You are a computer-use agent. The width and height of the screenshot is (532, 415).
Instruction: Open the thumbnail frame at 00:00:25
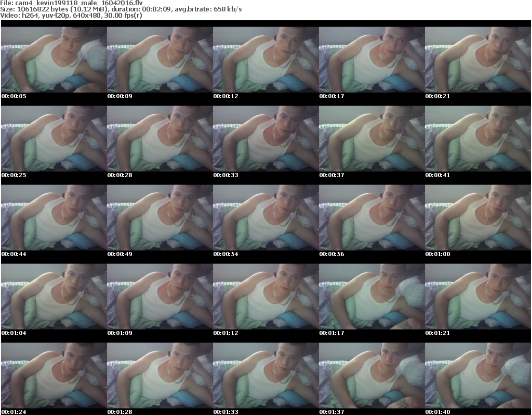point(54,139)
